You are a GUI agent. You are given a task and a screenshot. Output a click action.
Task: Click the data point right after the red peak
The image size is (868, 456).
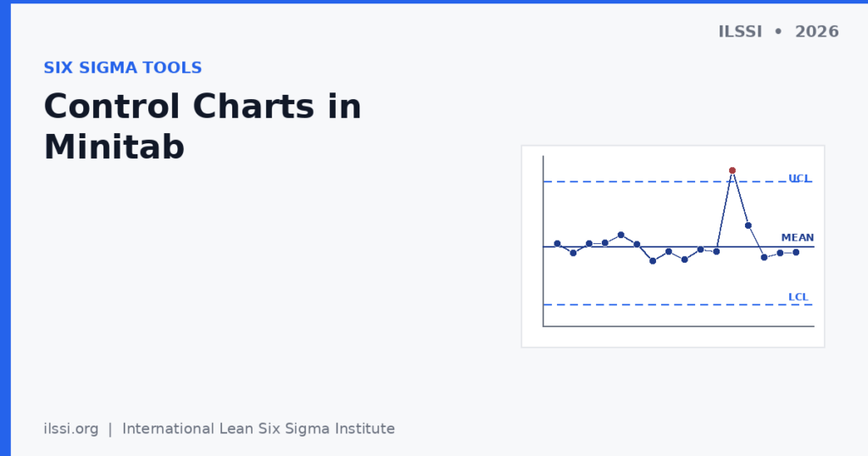[x=748, y=225]
